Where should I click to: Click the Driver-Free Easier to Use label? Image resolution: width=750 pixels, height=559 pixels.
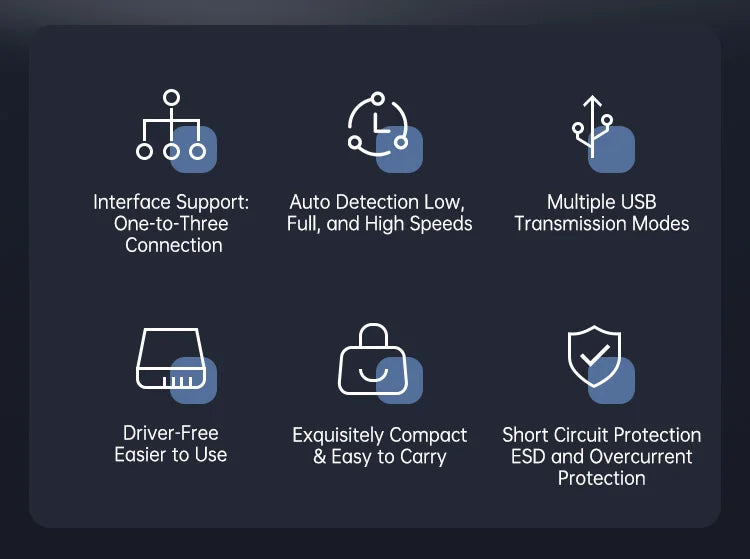click(x=171, y=444)
